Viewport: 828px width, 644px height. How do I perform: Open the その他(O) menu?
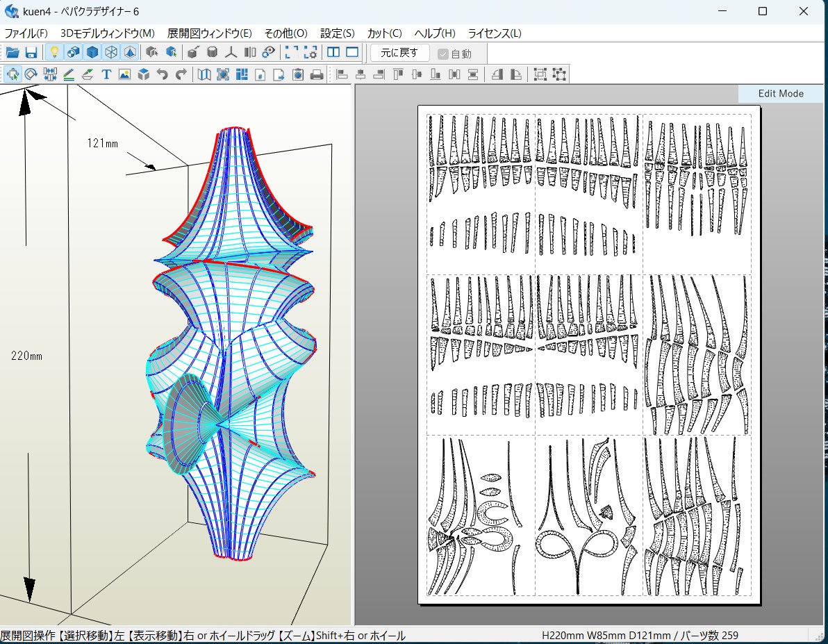pos(285,33)
